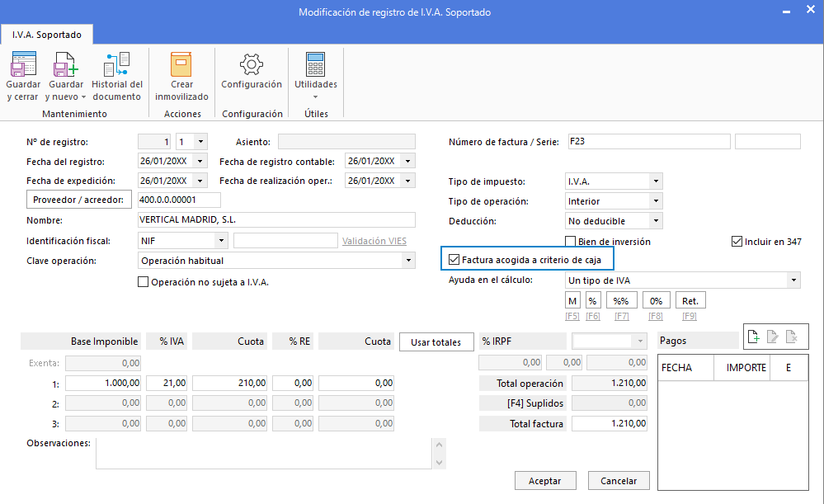Expand Clave operación dropdown
The width and height of the screenshot is (824, 504).
click(x=408, y=261)
